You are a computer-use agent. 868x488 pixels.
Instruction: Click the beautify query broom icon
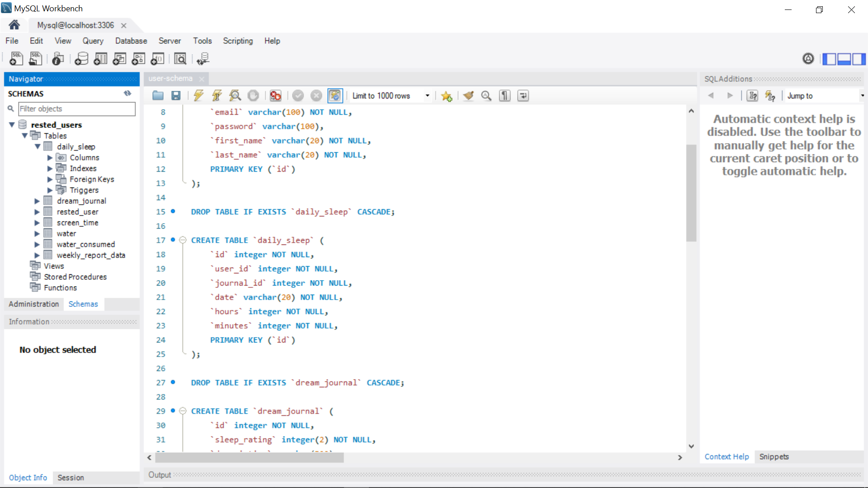[468, 96]
